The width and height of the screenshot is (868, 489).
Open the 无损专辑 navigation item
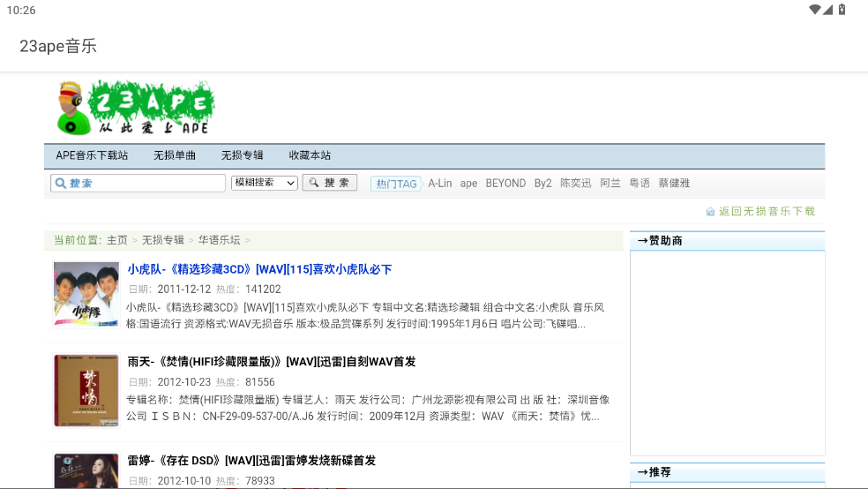[x=242, y=155]
